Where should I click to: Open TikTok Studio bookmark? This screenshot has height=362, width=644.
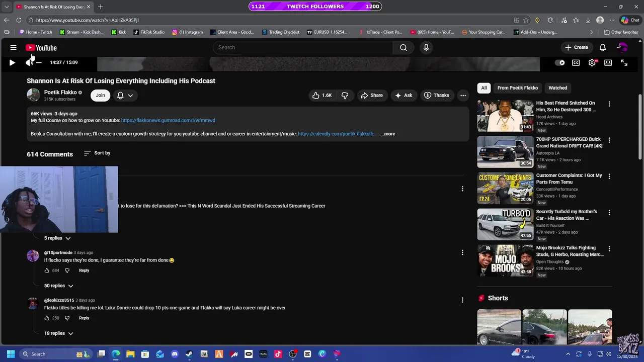(149, 32)
